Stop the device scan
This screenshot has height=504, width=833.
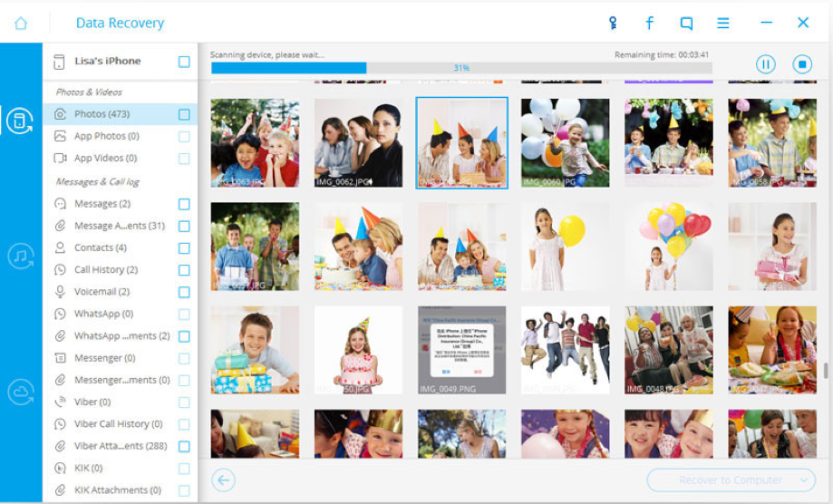[x=802, y=64]
